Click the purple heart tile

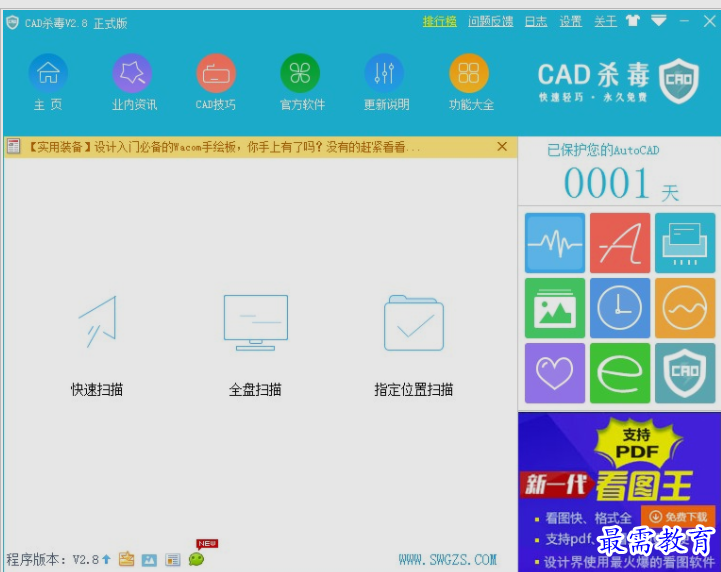555,373
